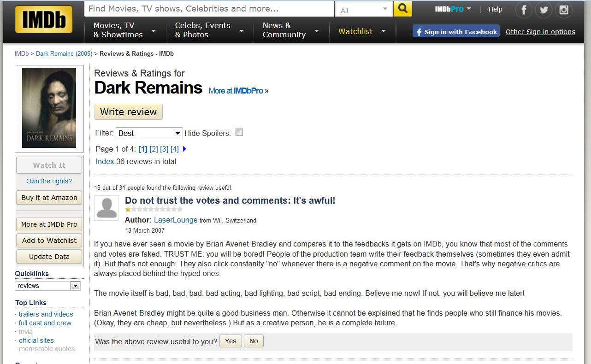Click the search magnifier button

402,9
